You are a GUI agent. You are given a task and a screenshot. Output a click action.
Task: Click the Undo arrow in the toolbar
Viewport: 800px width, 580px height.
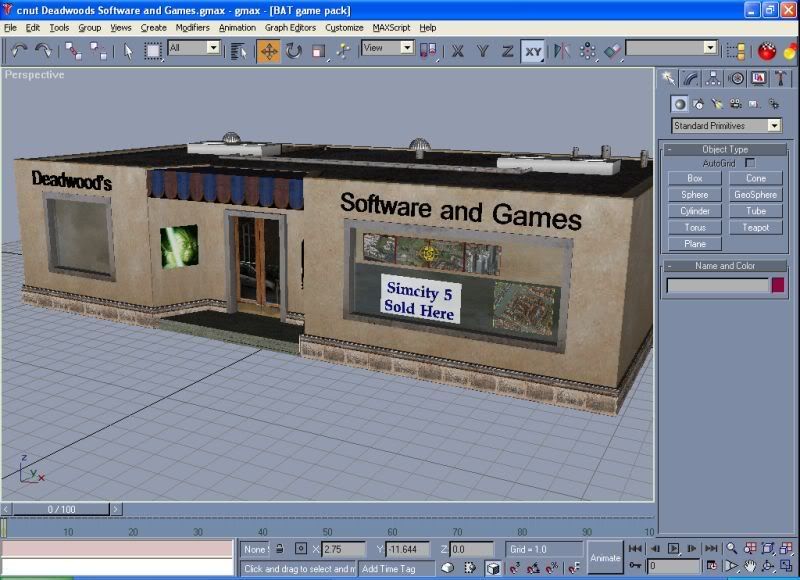point(19,51)
